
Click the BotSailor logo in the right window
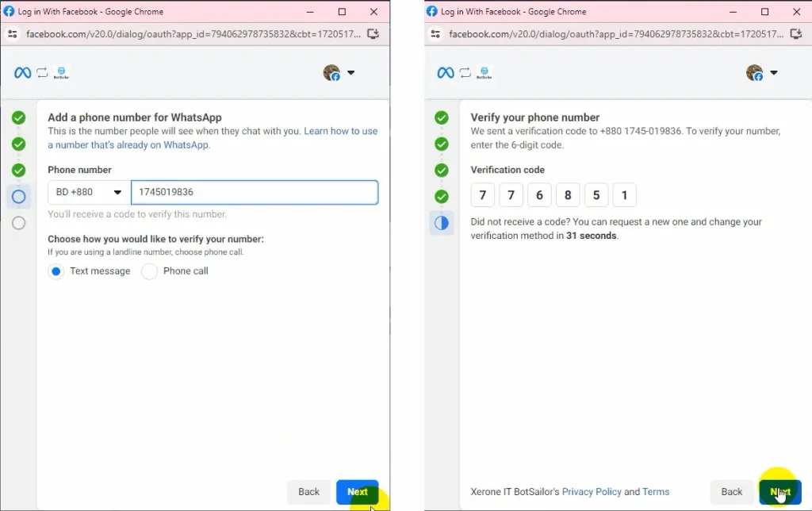tap(485, 73)
